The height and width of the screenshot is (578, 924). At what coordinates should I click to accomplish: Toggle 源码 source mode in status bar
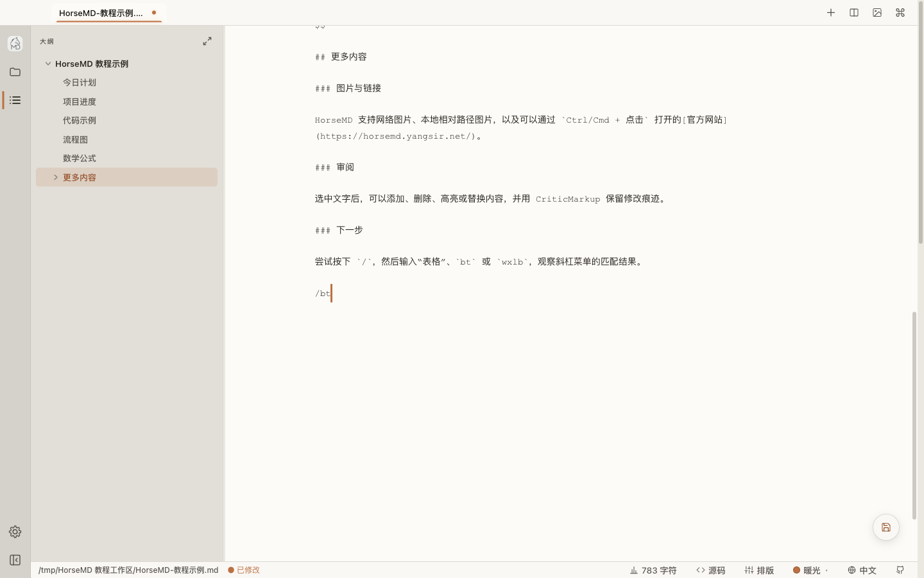point(711,570)
